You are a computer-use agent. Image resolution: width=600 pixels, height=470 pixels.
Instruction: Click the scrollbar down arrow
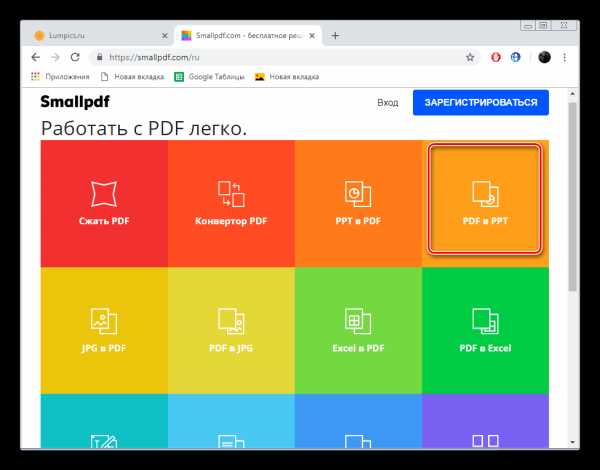coord(572,442)
